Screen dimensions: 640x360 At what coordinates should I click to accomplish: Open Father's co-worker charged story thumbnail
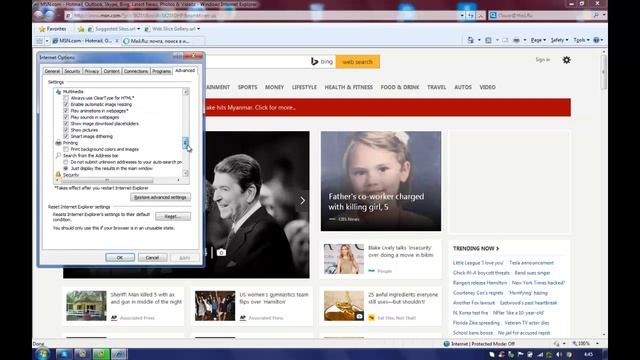(x=381, y=181)
